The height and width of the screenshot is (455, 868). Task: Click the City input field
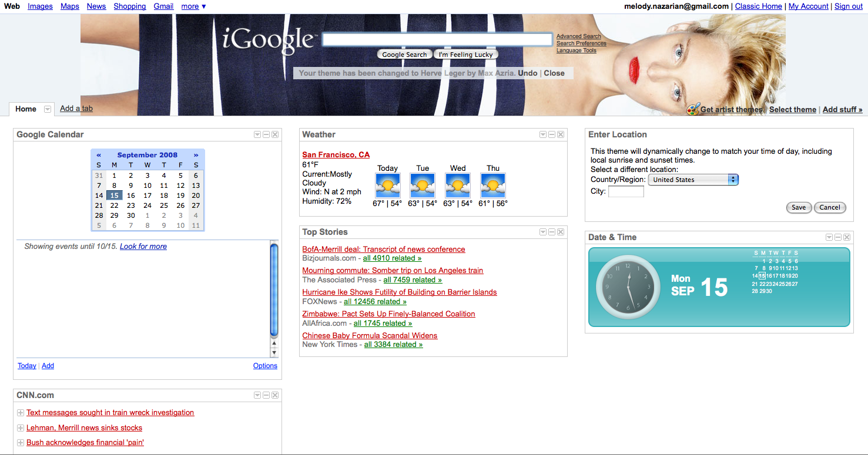(x=626, y=191)
